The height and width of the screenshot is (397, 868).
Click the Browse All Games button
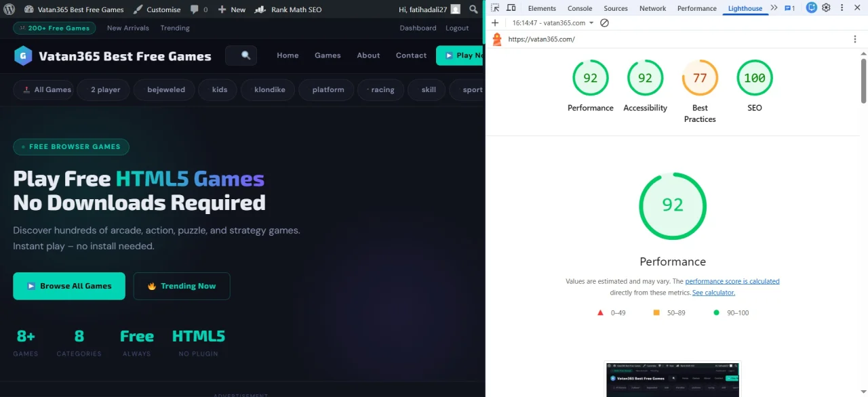click(69, 286)
